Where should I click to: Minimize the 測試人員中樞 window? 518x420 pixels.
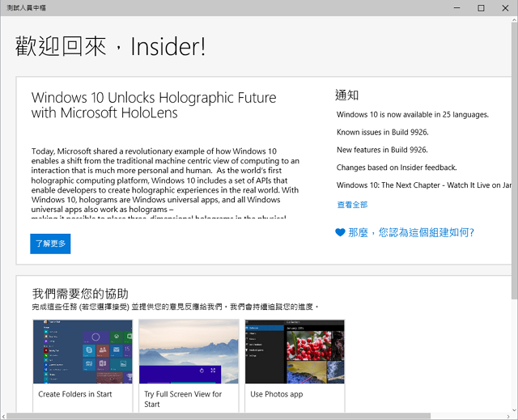456,8
